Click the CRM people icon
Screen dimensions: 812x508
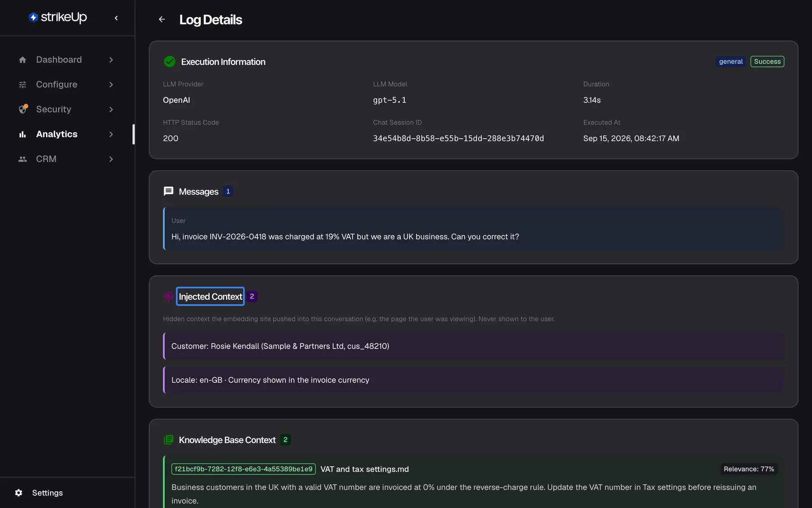tap(23, 159)
